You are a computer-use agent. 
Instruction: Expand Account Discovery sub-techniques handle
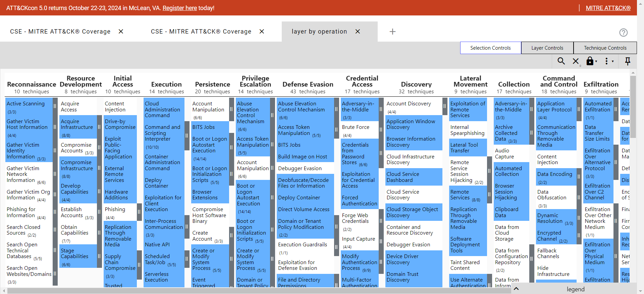(x=445, y=106)
